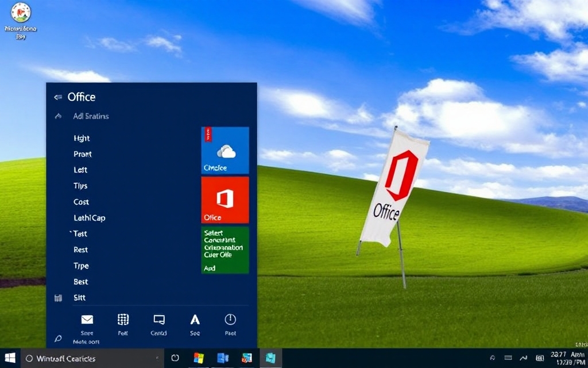Open the blue document taskbar icon

pyautogui.click(x=223, y=358)
